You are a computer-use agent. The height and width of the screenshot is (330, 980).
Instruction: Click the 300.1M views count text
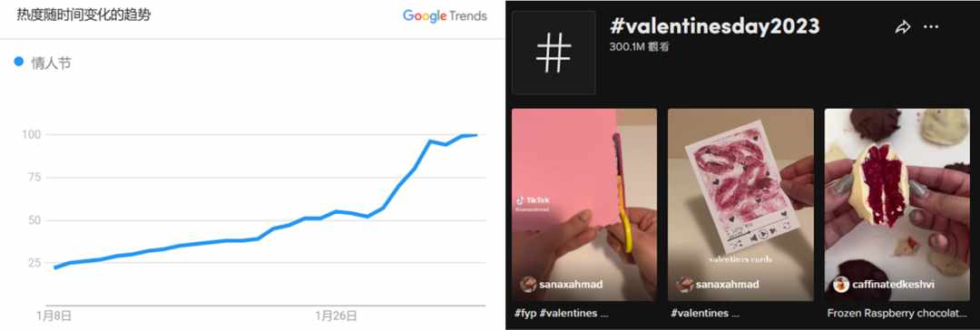point(640,47)
